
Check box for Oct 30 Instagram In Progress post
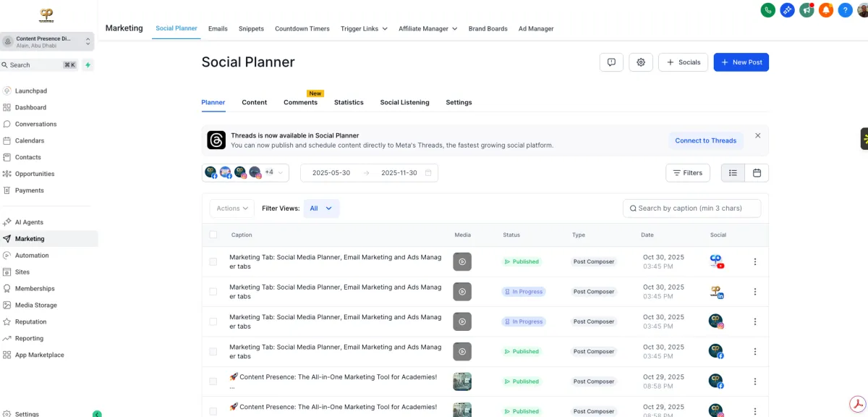[x=213, y=321]
